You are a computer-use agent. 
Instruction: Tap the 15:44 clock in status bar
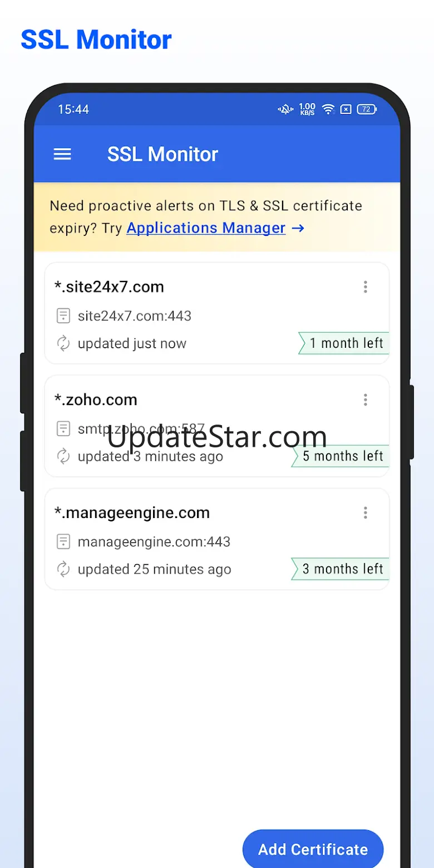tap(73, 109)
